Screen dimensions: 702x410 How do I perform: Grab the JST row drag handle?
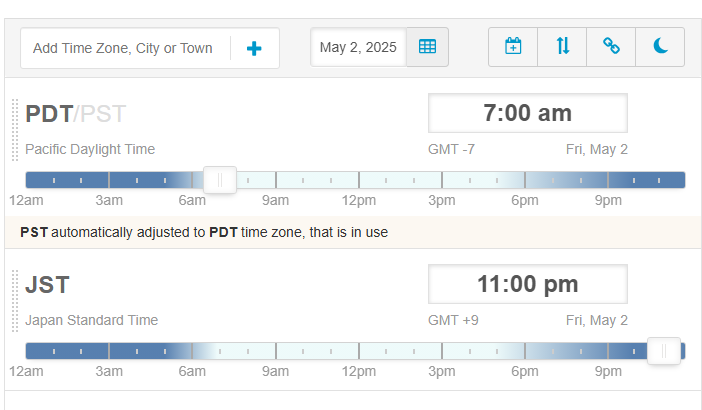[15, 301]
